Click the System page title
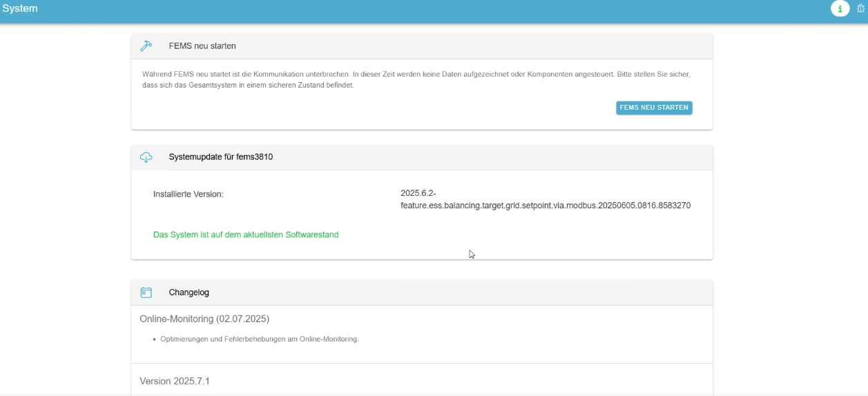Screen dimensions: 868x396 coord(20,9)
